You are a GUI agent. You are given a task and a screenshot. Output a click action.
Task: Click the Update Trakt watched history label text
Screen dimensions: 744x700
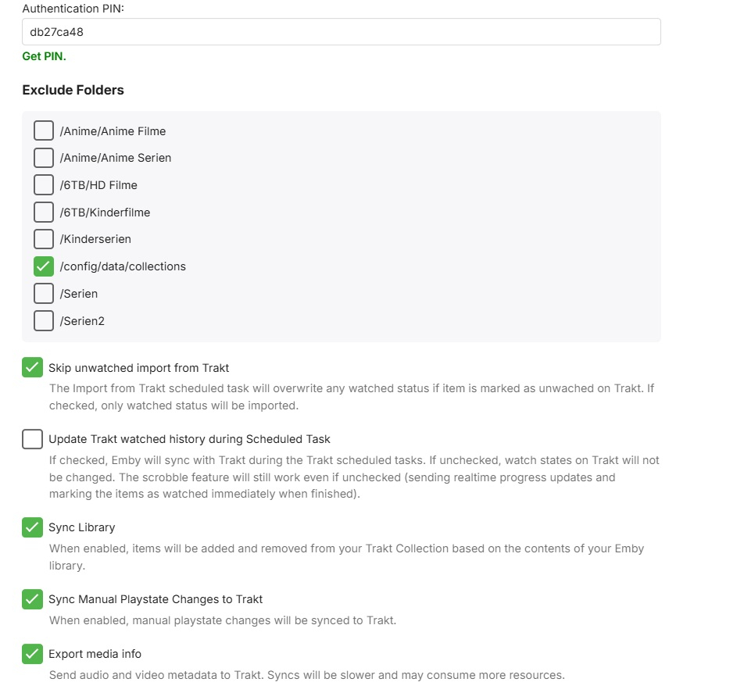click(x=189, y=439)
